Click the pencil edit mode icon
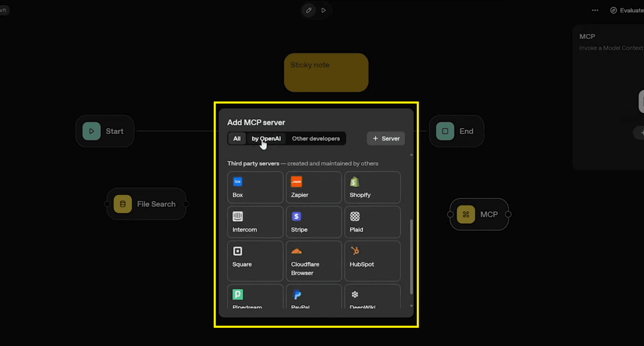The height and width of the screenshot is (346, 644). (x=309, y=10)
